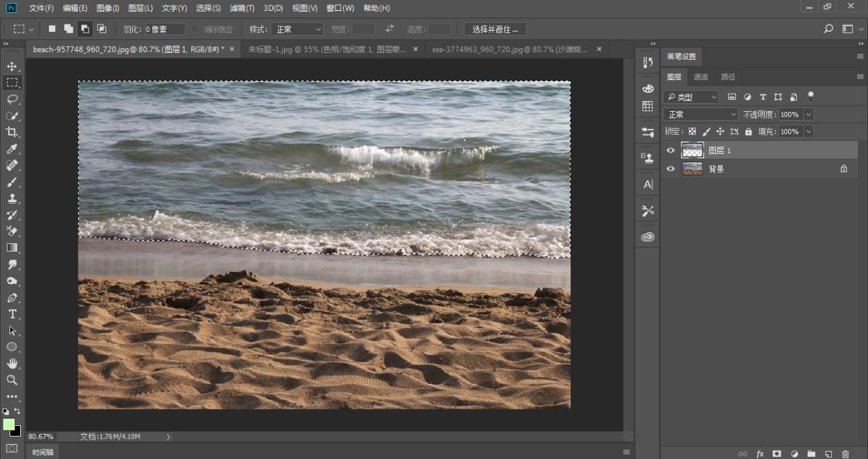Select the Eyedropper tool
Screen dimensions: 868x459
12,149
